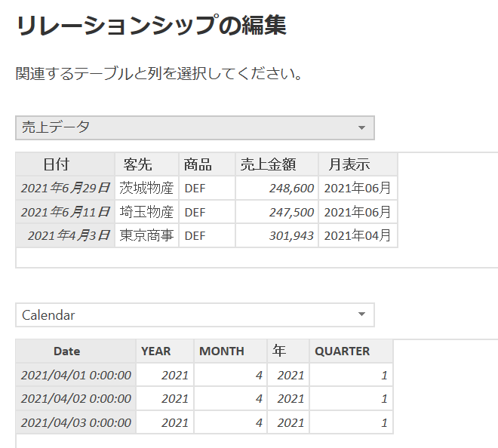Click the 2021年04月 month display cell
The width and height of the screenshot is (498, 448).
point(358,235)
